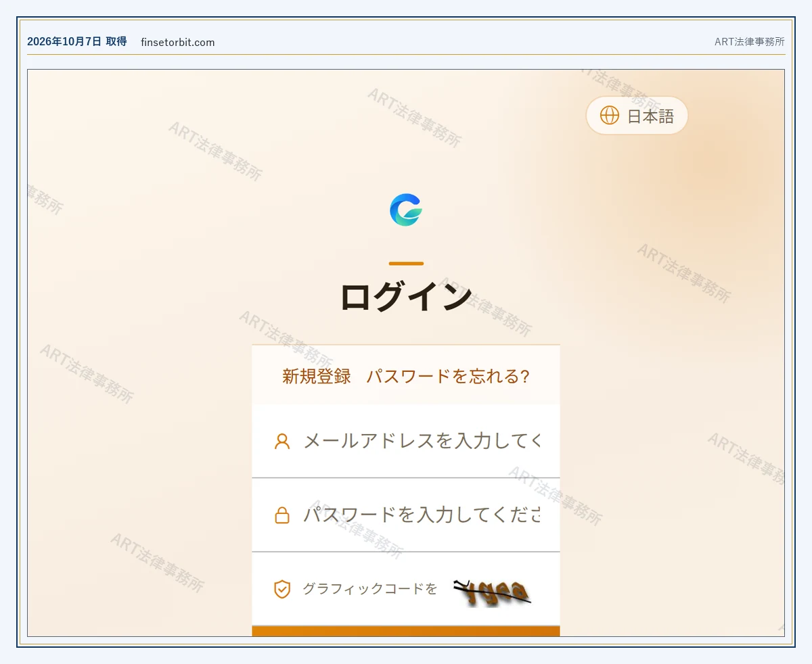Click the shield icon beside graphic code
The image size is (812, 664).
click(x=282, y=589)
